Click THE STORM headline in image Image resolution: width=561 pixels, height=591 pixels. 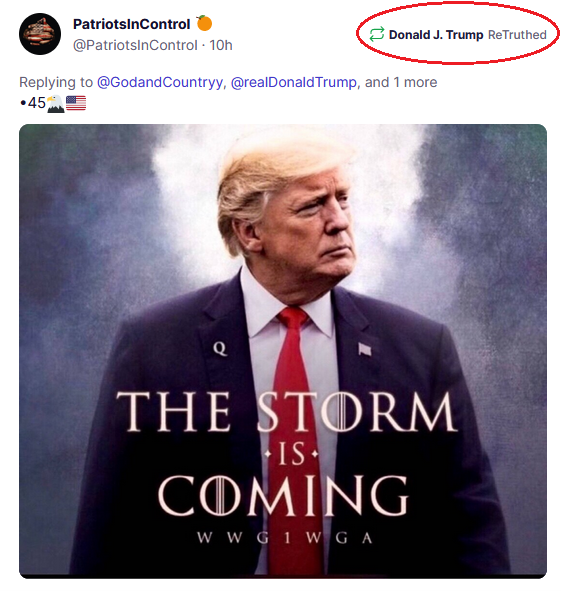point(286,412)
